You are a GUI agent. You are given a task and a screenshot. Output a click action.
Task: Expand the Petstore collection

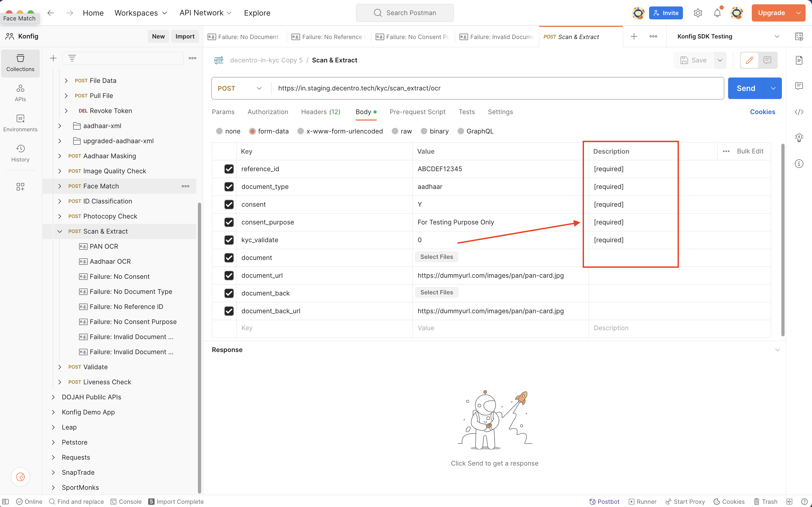click(53, 442)
